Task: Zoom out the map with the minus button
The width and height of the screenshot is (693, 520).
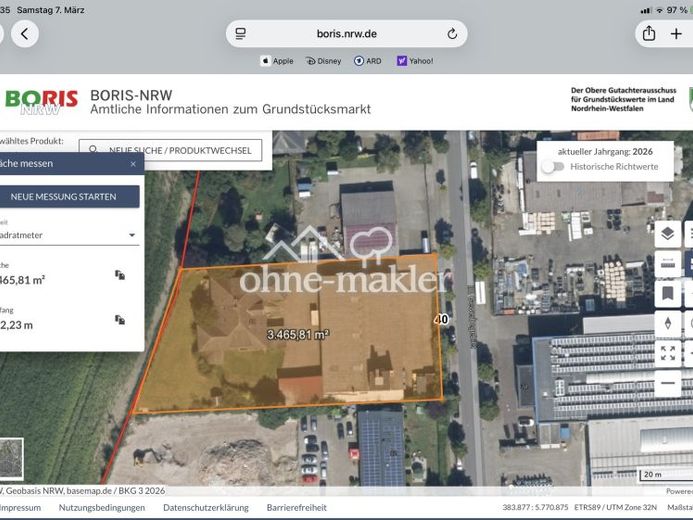Action: (x=667, y=383)
